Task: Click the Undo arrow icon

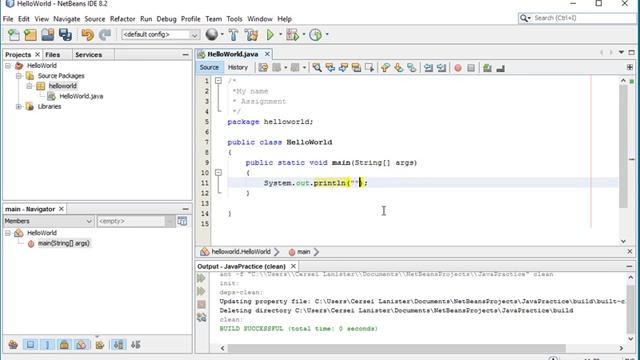Action: click(87, 35)
